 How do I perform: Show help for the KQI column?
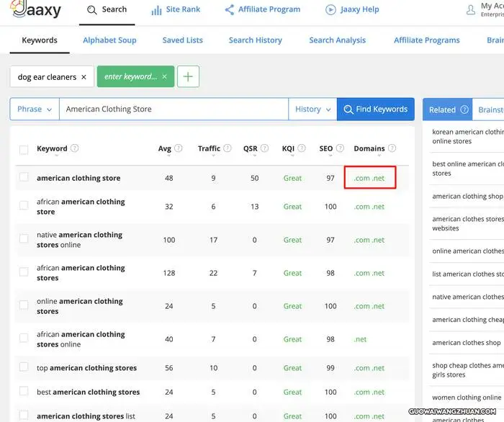pos(302,148)
